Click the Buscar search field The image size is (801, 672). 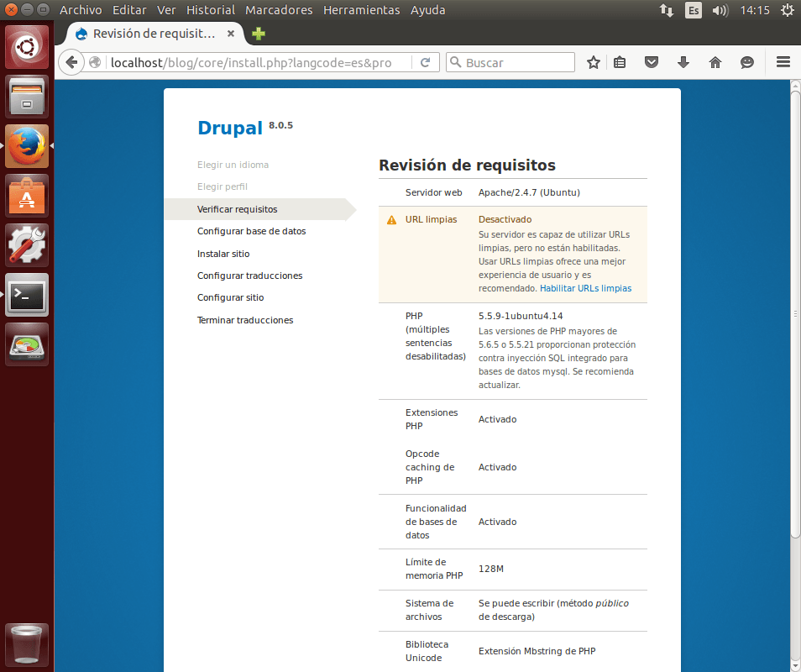[x=510, y=62]
